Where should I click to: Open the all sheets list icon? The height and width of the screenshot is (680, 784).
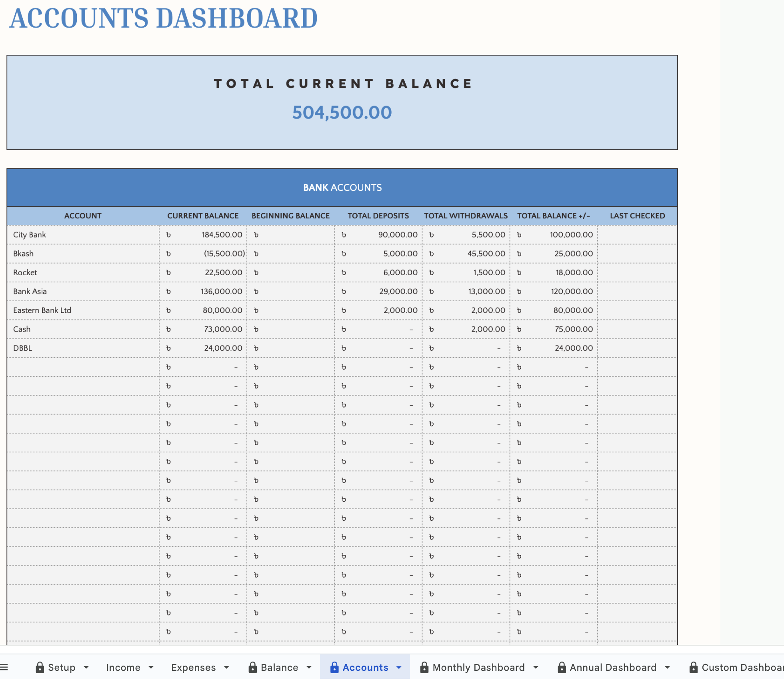(x=4, y=667)
